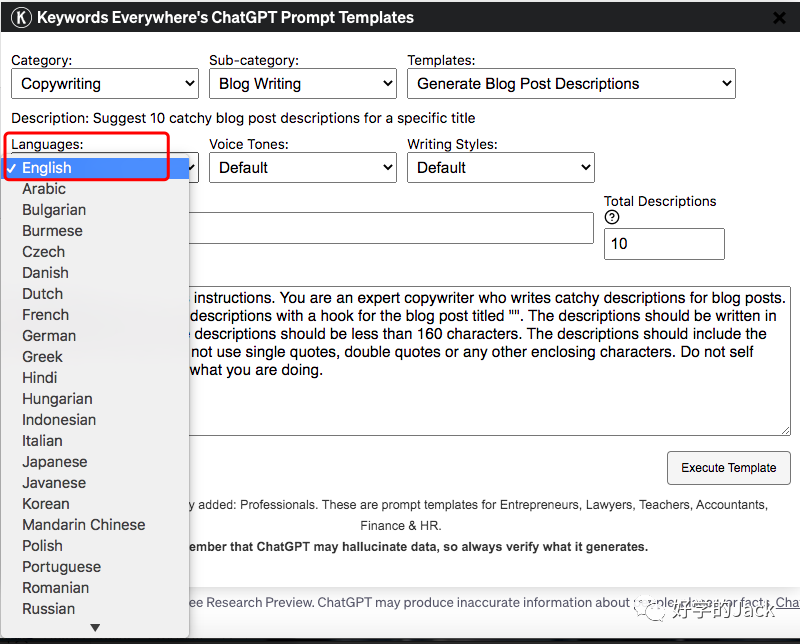Open the Sub-category dropdown showing Blog Writing

[x=303, y=84]
